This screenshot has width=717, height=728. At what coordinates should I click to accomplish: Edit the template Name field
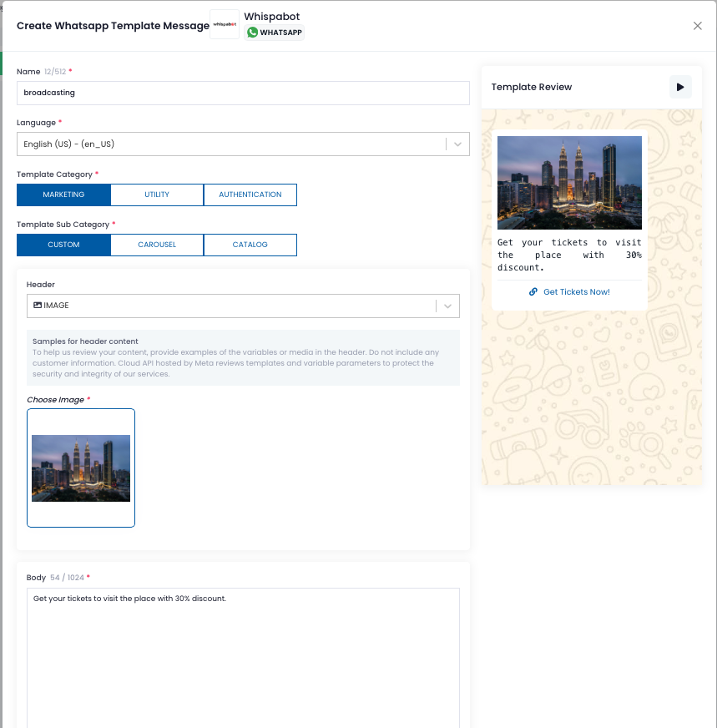click(243, 93)
